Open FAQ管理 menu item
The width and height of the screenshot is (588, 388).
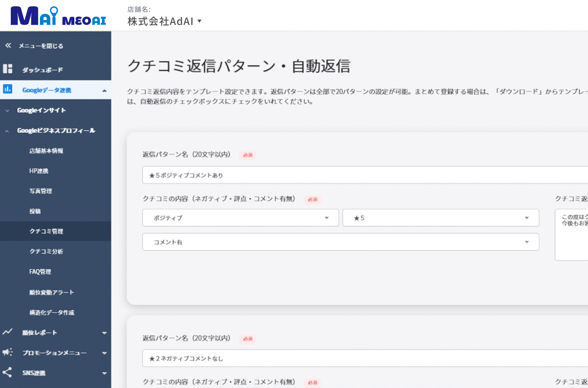(x=40, y=272)
